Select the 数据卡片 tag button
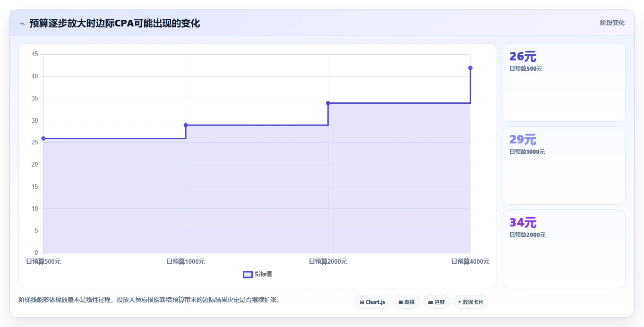Image resolution: width=644 pixels, height=327 pixels. tap(471, 302)
